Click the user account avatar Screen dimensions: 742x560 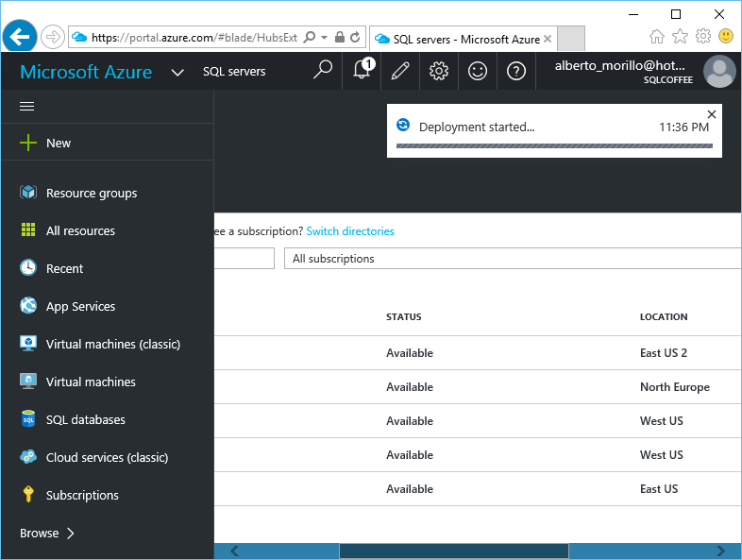pos(719,71)
